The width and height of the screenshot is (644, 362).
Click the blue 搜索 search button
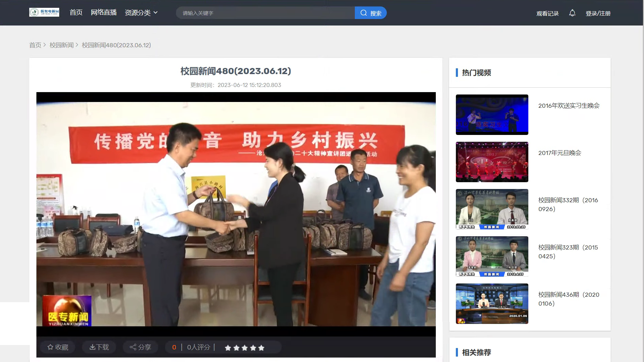370,13
